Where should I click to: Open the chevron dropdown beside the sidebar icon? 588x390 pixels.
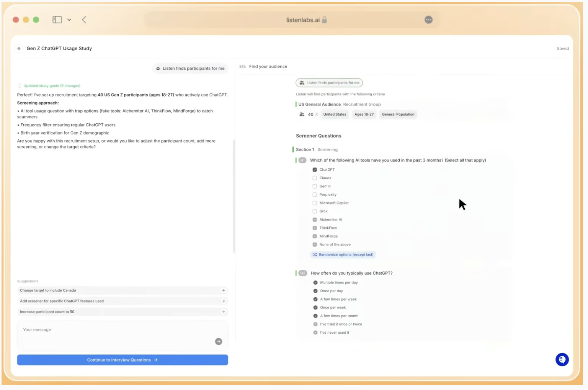(69, 20)
